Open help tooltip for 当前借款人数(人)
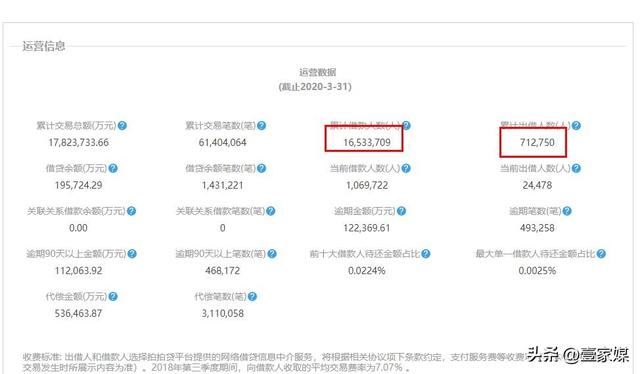 [406, 168]
